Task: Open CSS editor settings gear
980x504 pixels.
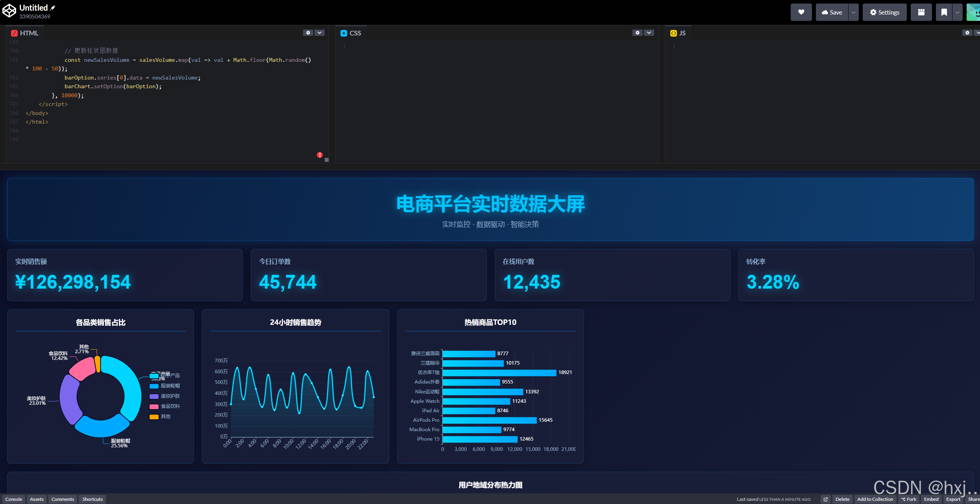Action: pos(638,33)
